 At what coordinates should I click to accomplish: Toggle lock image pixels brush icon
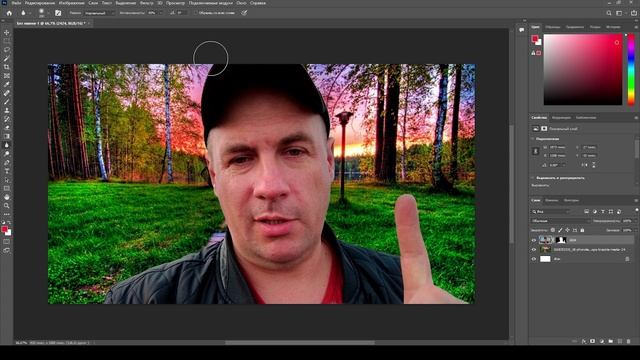560,230
